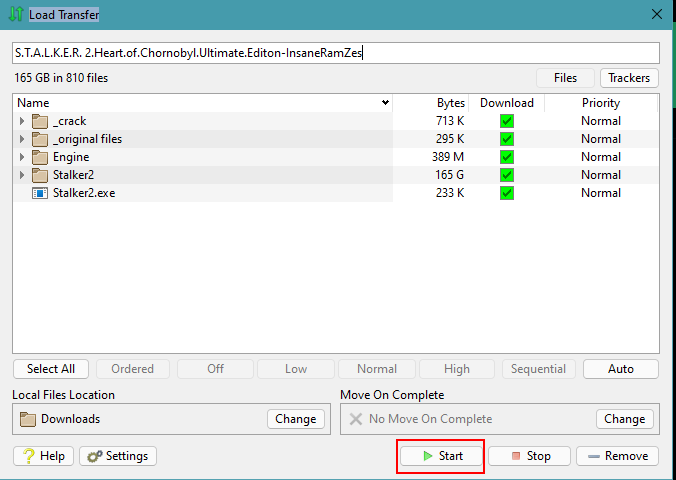Click the Stalker2 folder icon

pos(40,176)
